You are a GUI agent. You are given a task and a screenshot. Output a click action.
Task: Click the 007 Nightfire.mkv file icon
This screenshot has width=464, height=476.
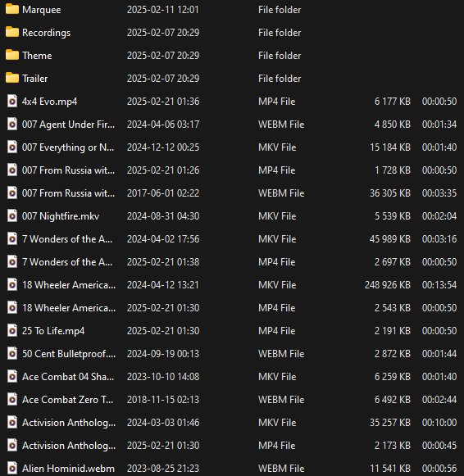[x=12, y=215]
